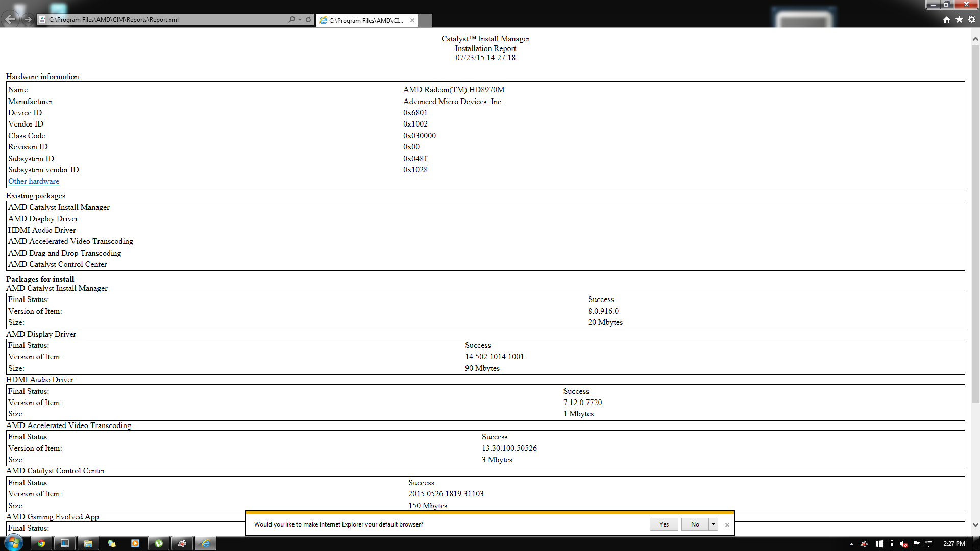Viewport: 980px width, 551px height.
Task: Click the 90 Mbytes size value
Action: [482, 368]
